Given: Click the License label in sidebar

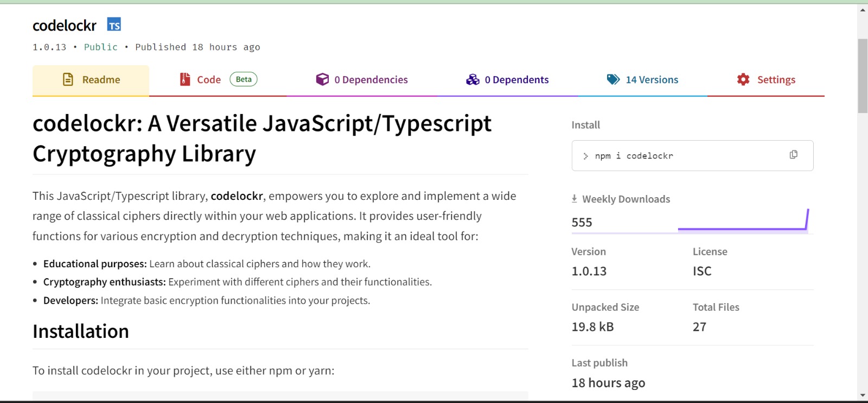Looking at the screenshot, I should pyautogui.click(x=710, y=251).
